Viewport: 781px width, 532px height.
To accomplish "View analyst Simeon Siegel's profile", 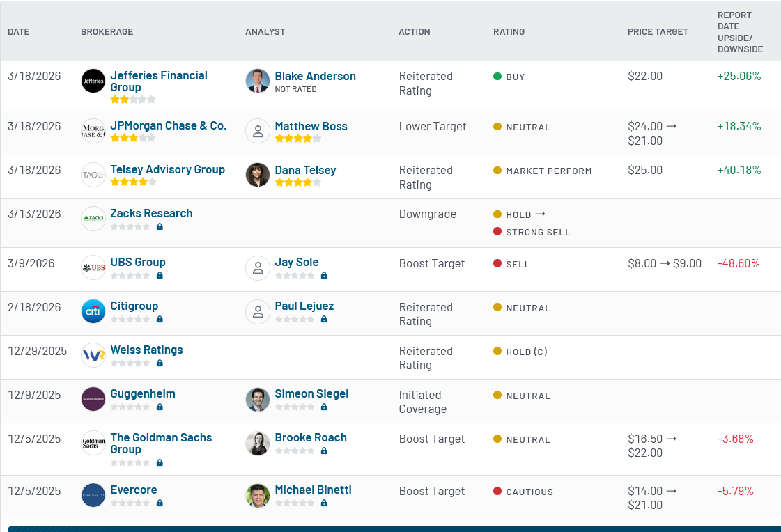I will click(x=312, y=393).
